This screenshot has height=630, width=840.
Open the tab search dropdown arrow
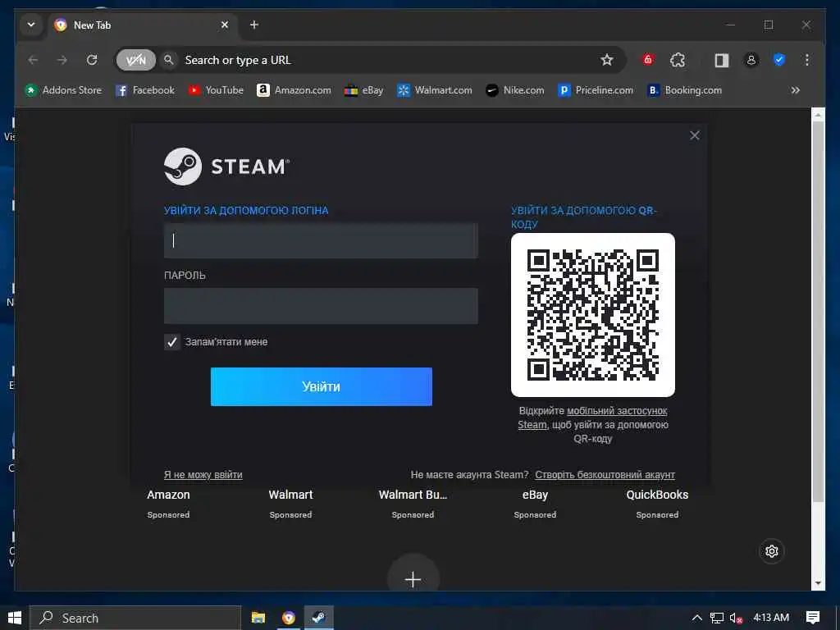[31, 25]
